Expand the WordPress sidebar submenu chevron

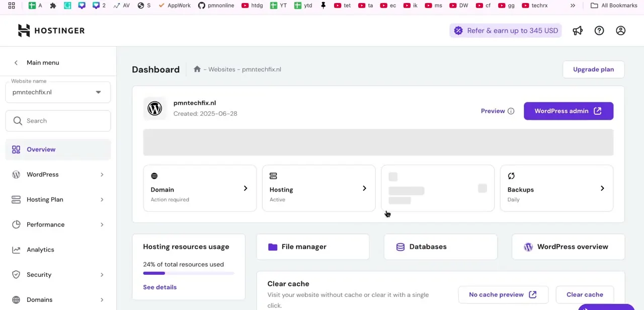pos(102,175)
